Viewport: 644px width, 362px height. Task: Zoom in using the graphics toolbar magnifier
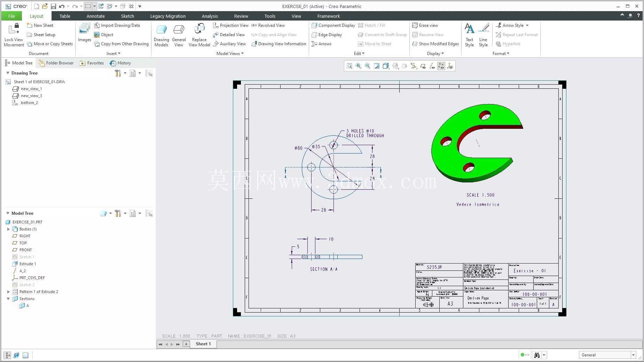coord(358,66)
